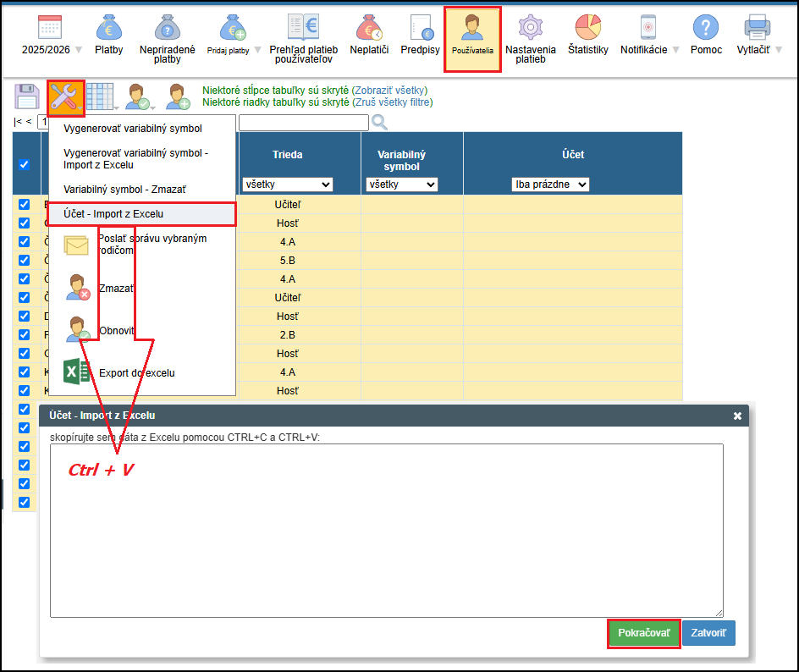This screenshot has width=799, height=672.
Task: Open the Variabilný symbol filter dropdown
Action: 401,185
